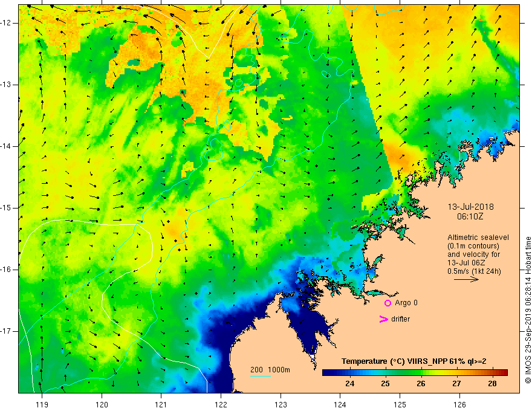
Task: Click the "0.5m/s (1kt 24h)" text
Action: click(474, 271)
